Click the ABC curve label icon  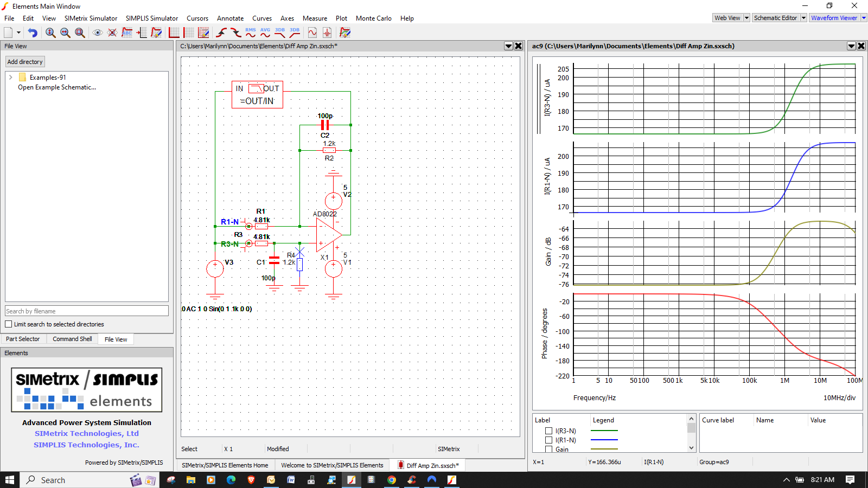point(127,33)
